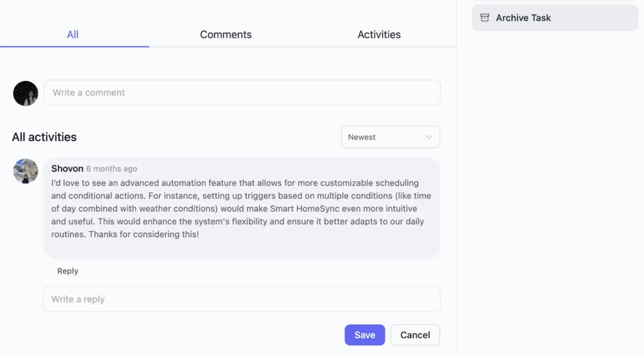Viewport: 644px width, 356px height.
Task: Focus the Write a comment field
Action: pos(242,92)
